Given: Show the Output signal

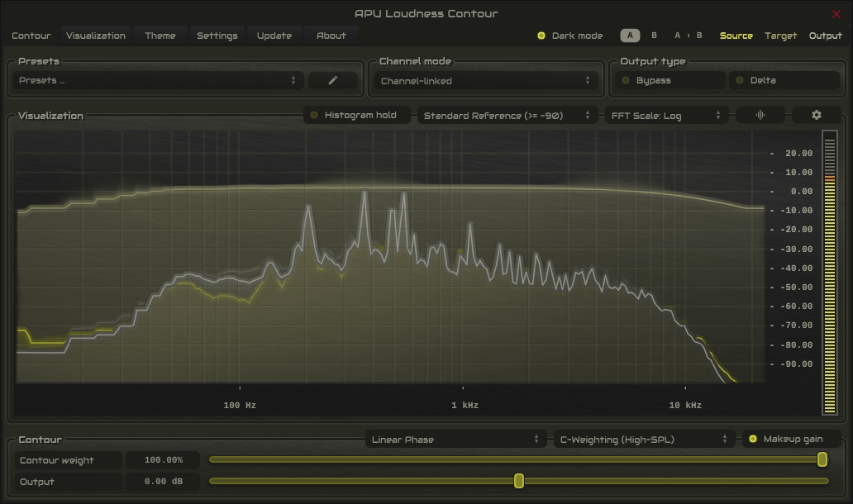Looking at the screenshot, I should pyautogui.click(x=825, y=36).
